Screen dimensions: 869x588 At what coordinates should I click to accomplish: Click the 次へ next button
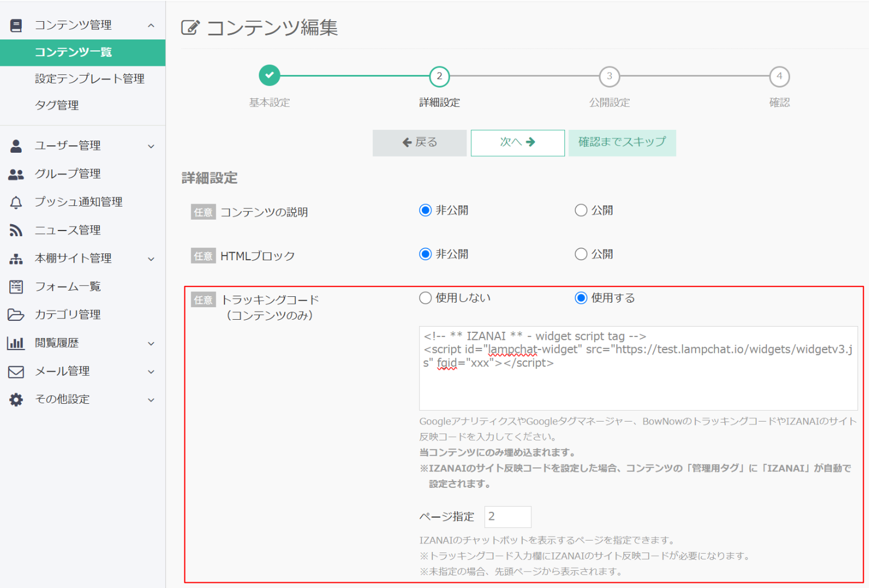coord(518,142)
